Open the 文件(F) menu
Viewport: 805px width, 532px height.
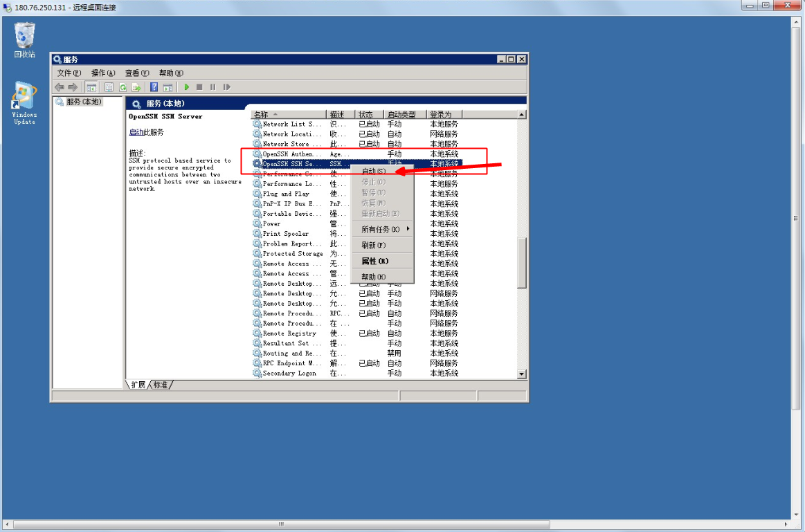pos(69,73)
